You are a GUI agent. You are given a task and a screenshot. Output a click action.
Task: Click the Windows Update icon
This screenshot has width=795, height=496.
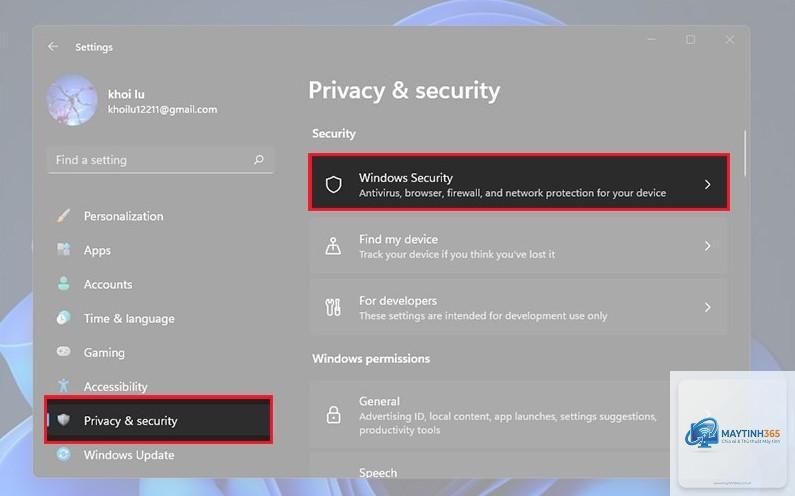point(63,454)
